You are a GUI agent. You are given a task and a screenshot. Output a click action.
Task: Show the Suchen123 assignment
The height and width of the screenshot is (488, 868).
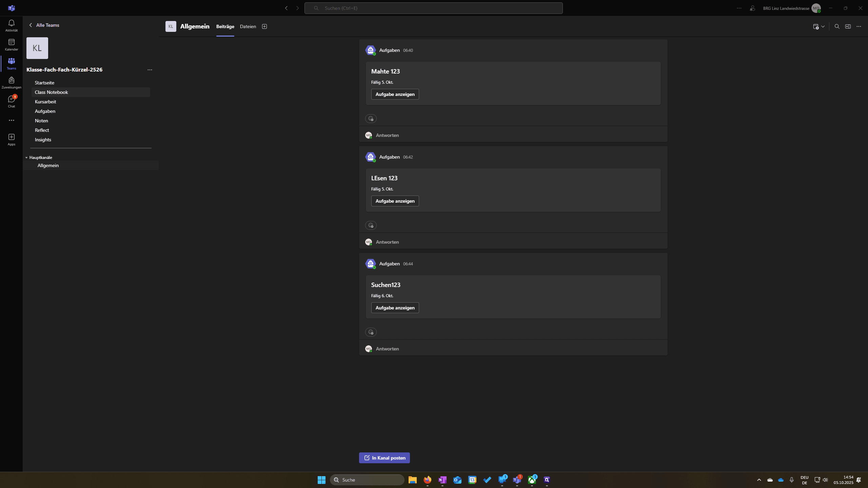(395, 308)
